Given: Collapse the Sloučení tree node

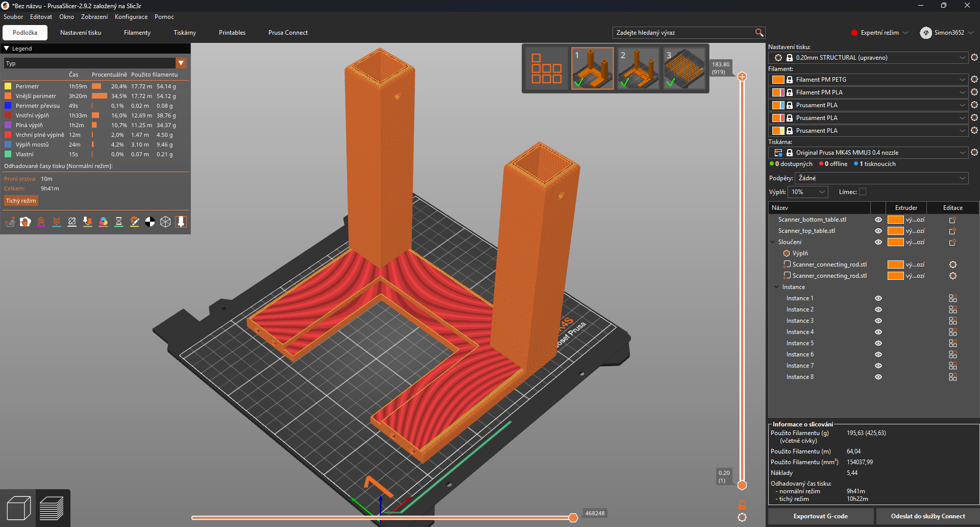Looking at the screenshot, I should (x=773, y=242).
